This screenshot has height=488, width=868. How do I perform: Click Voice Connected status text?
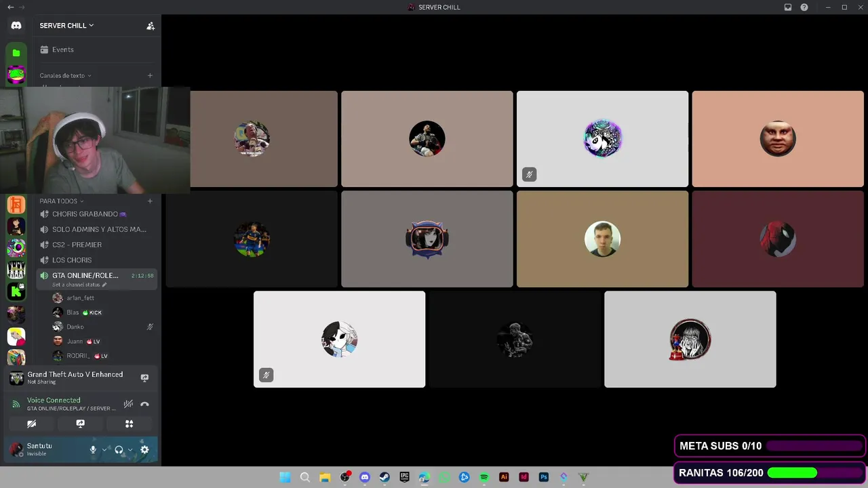tap(54, 401)
